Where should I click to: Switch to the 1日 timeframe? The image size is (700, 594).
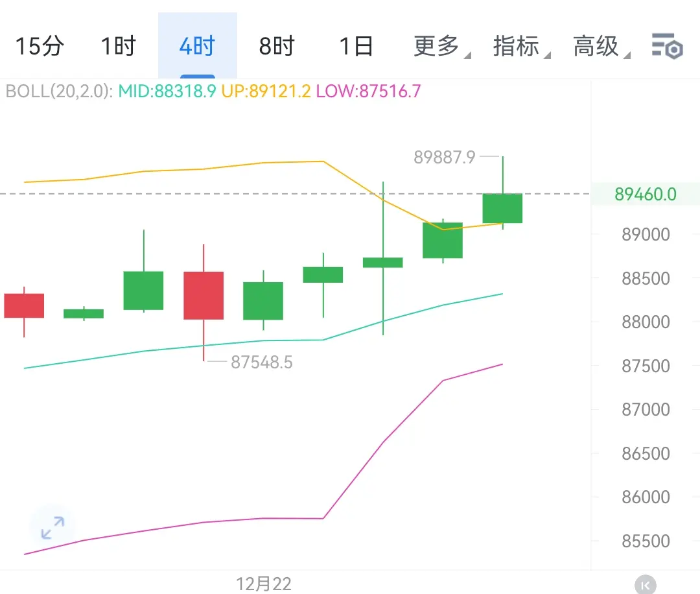pyautogui.click(x=356, y=46)
